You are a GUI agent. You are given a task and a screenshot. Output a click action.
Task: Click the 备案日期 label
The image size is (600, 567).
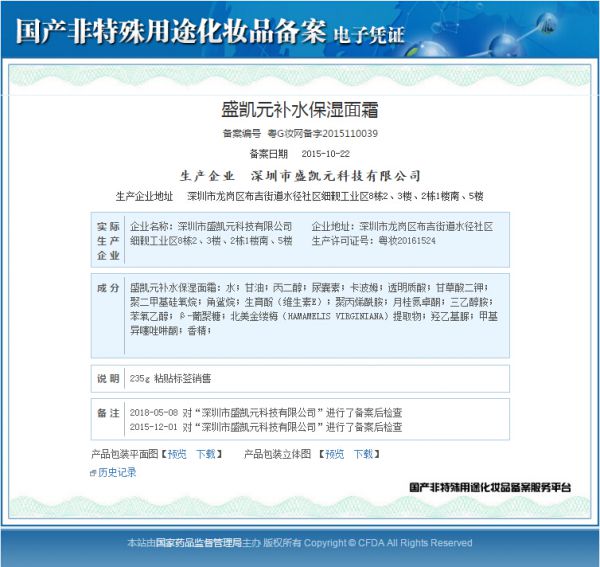tap(269, 154)
